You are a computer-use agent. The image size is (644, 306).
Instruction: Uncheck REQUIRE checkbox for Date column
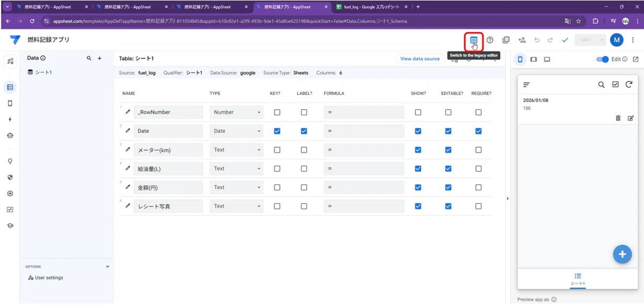click(478, 131)
